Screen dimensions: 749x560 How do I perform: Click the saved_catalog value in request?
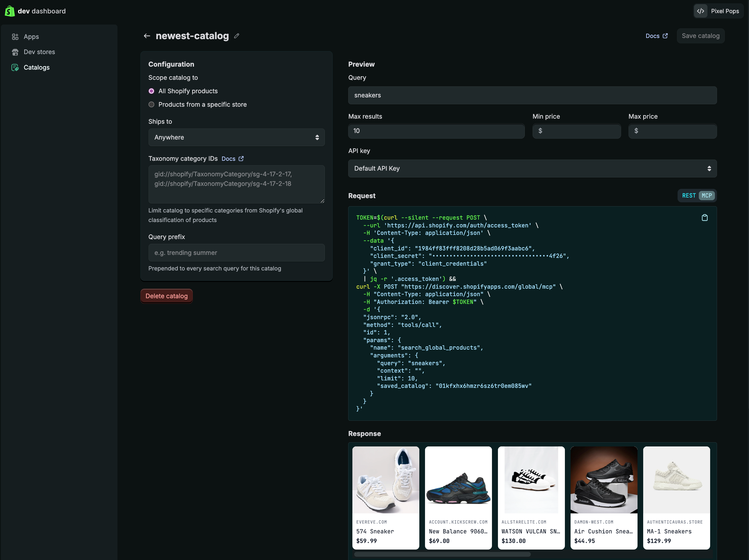point(484,386)
